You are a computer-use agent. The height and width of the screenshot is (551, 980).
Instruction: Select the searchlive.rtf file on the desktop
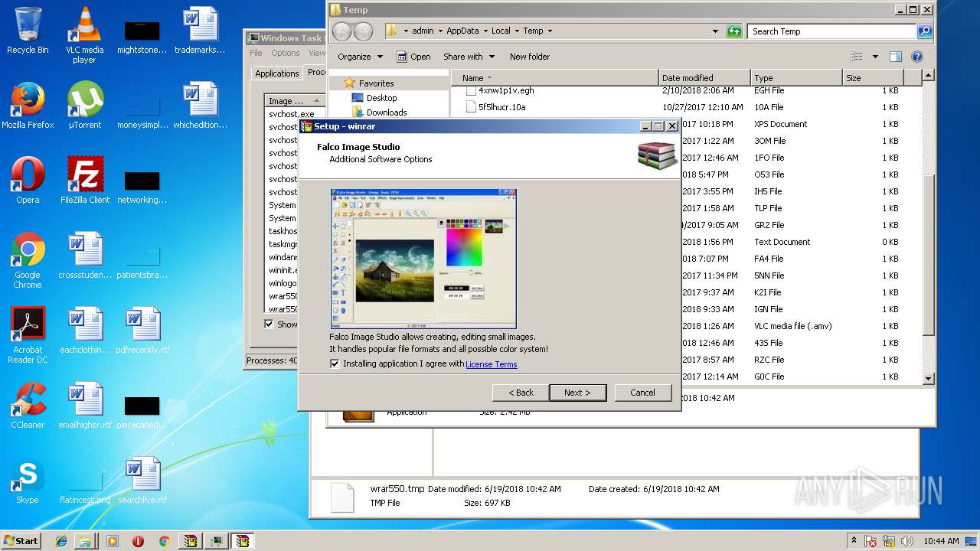142,481
